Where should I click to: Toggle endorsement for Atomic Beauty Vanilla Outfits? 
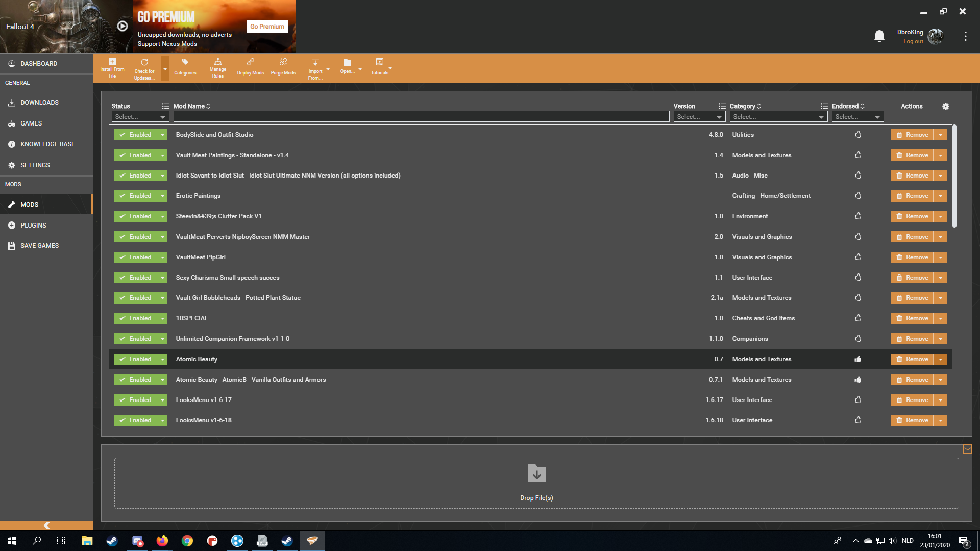coord(858,380)
